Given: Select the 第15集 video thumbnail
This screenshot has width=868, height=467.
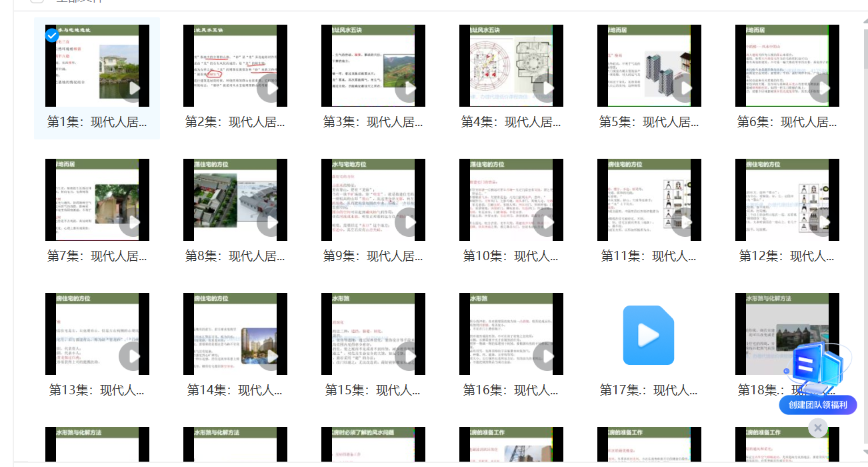Looking at the screenshot, I should pos(373,334).
